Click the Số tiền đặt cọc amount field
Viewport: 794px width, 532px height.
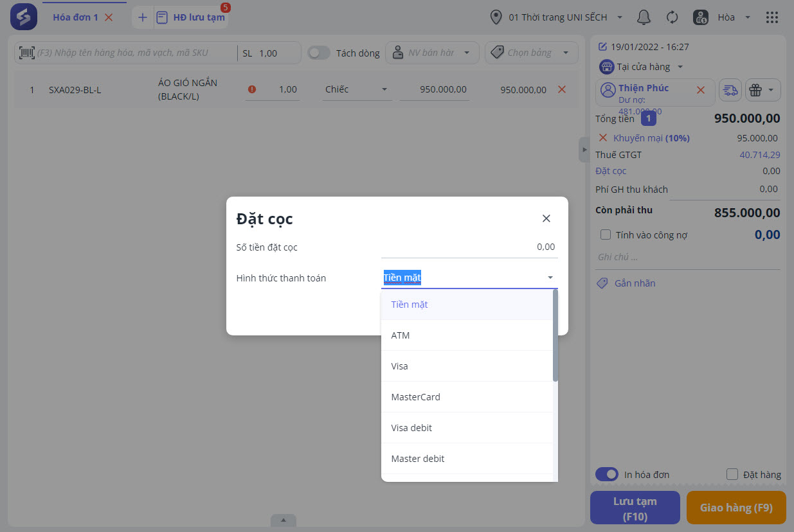coord(469,247)
